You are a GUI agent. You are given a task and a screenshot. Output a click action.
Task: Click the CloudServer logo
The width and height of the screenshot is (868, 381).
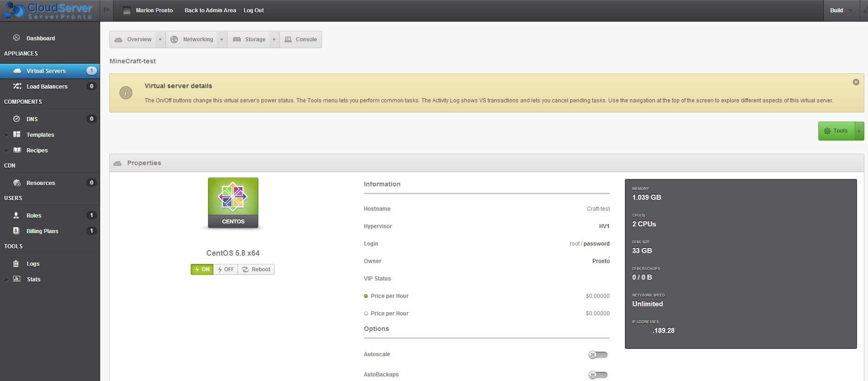tap(48, 11)
